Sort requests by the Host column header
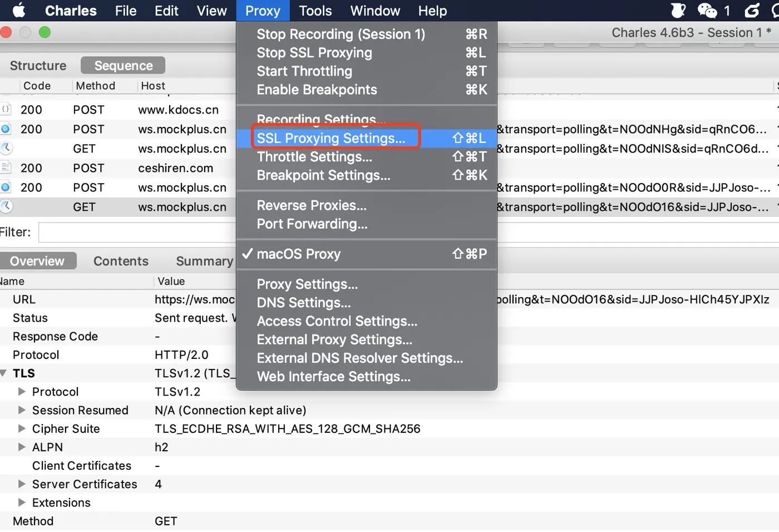Image resolution: width=779 pixels, height=532 pixels. tap(153, 86)
